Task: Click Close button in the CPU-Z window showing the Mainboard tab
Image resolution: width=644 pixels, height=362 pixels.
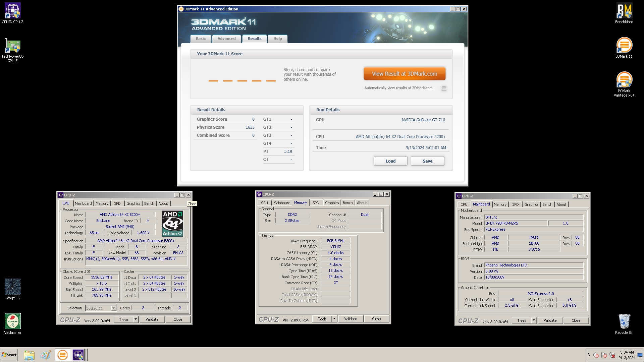Action: click(x=576, y=320)
